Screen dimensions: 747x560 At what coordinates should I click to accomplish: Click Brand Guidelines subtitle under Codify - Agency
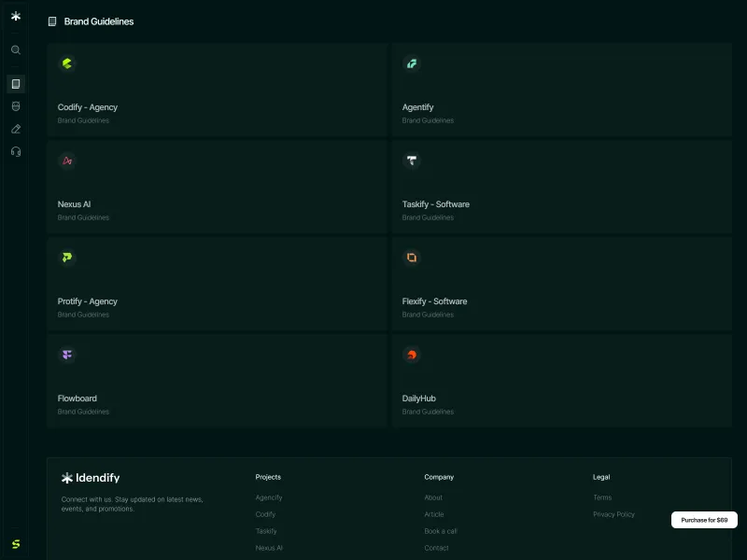(83, 120)
